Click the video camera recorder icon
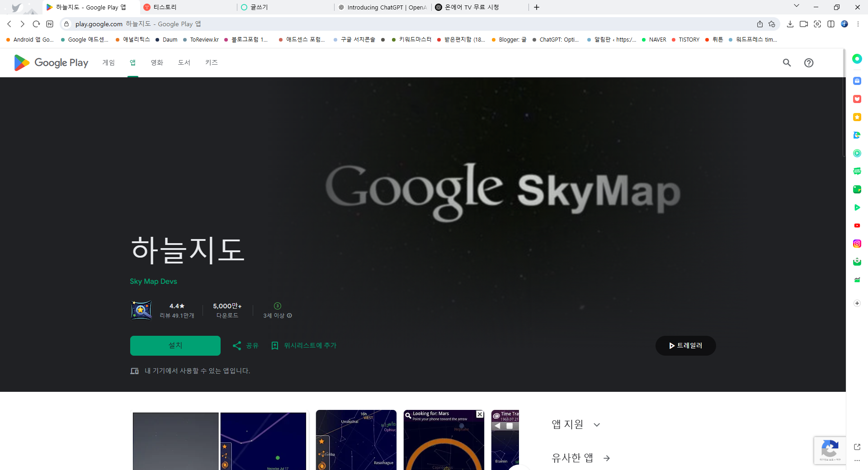 (804, 24)
